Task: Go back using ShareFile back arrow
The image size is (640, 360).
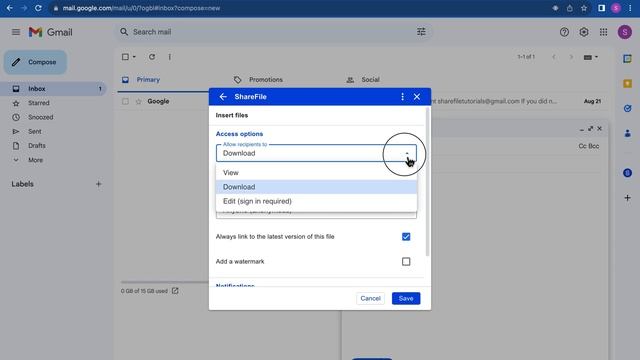Action: click(223, 97)
